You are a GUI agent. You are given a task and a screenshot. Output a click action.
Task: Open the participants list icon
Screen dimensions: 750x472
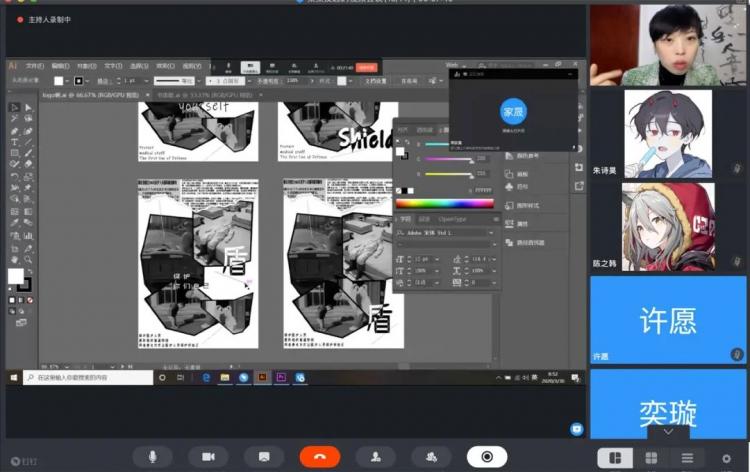coord(431,457)
